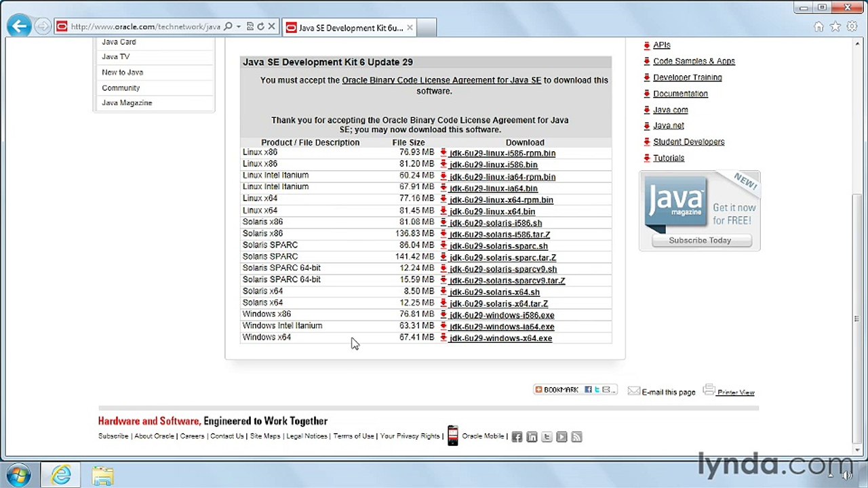
Task: Open the Windows Start menu orb
Action: tap(18, 474)
